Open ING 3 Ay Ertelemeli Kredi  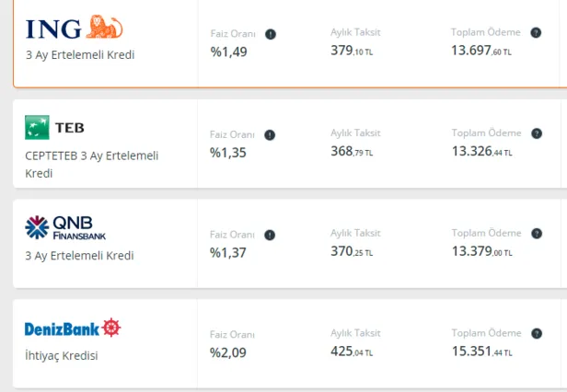click(x=80, y=54)
